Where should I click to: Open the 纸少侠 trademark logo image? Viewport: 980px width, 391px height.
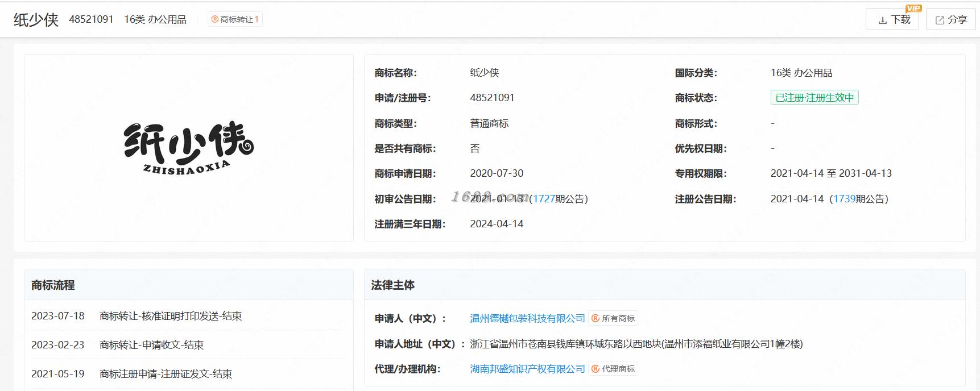click(x=189, y=148)
